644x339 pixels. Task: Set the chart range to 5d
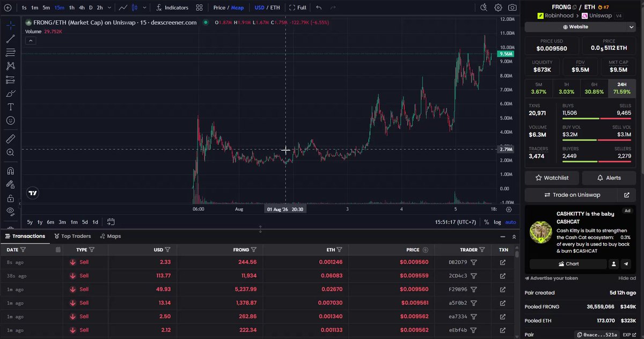point(85,222)
